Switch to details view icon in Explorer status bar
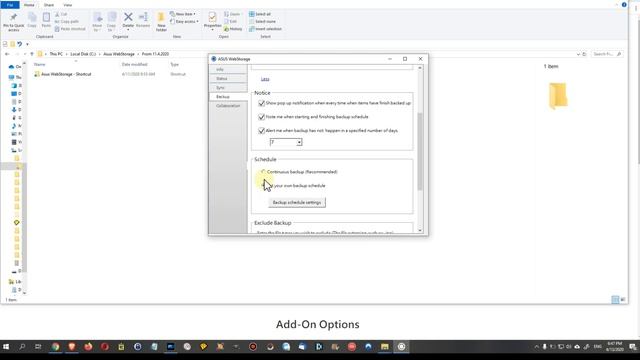Image resolution: width=640 pixels, height=360 pixels. [616, 300]
